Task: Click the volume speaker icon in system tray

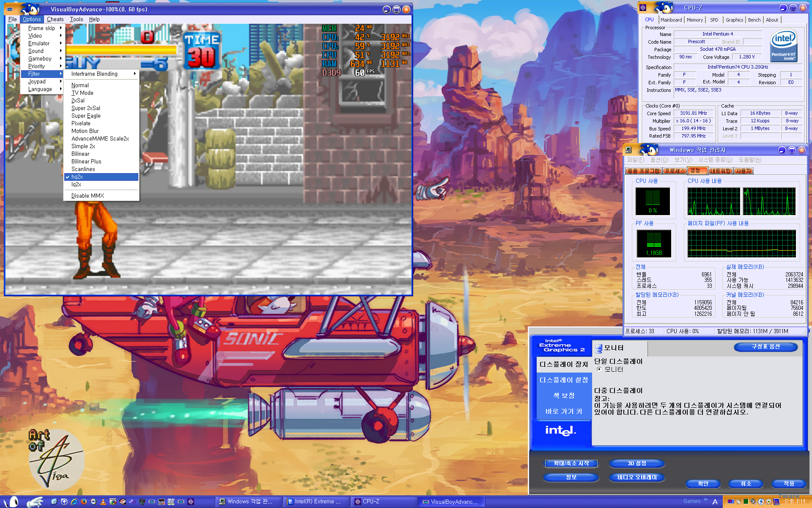Action: [x=753, y=501]
